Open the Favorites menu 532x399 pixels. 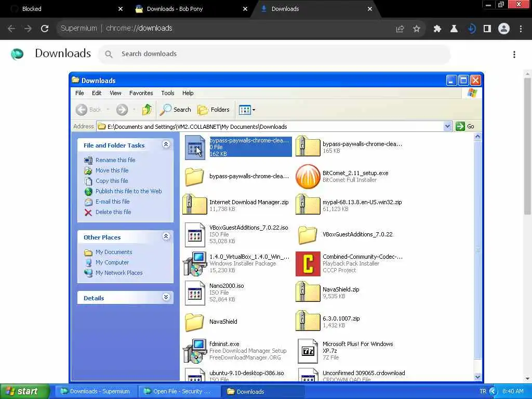(x=141, y=93)
